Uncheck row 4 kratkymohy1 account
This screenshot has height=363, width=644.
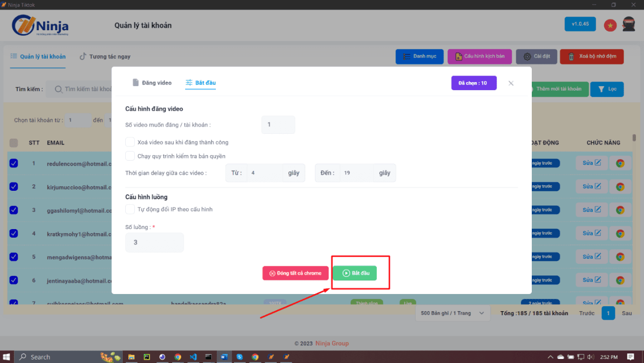click(x=14, y=233)
